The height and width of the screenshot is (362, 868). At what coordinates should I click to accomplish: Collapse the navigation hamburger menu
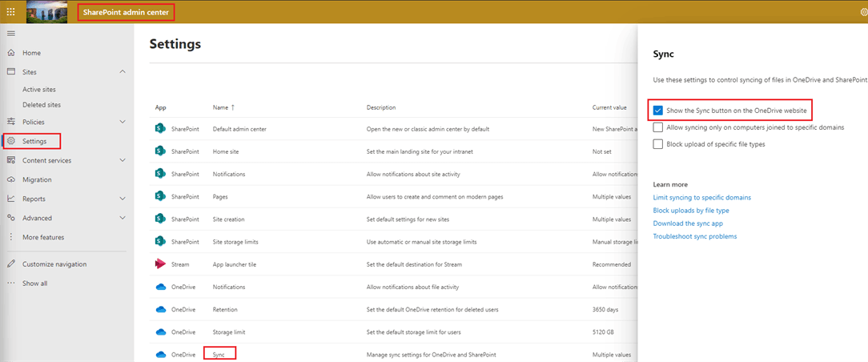[11, 33]
